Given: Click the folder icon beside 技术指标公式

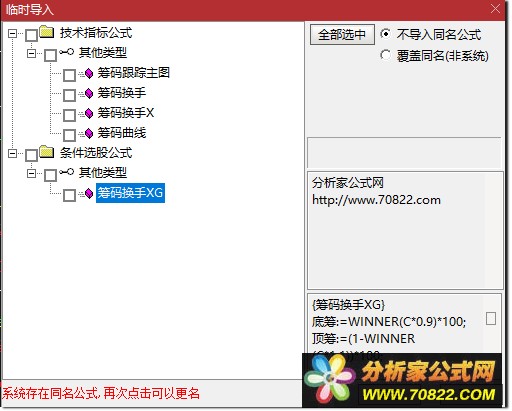Looking at the screenshot, I should pyautogui.click(x=47, y=32).
